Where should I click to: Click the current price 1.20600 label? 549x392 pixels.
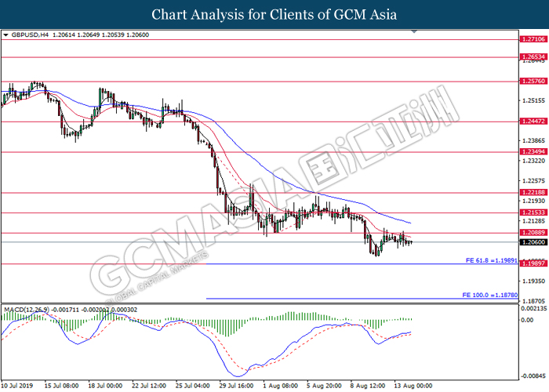point(533,242)
